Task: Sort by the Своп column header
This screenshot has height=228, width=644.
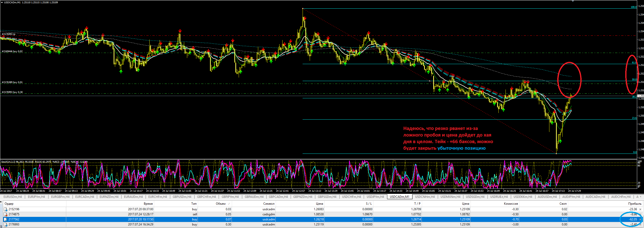Action: coord(543,204)
